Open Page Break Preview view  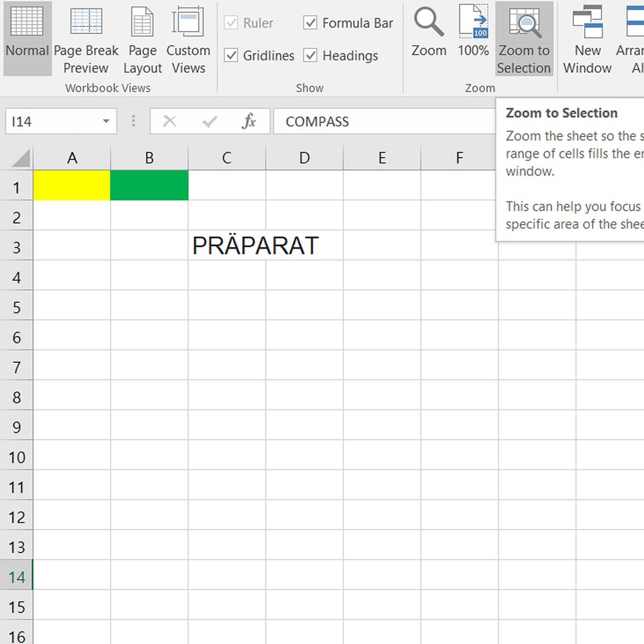86,39
